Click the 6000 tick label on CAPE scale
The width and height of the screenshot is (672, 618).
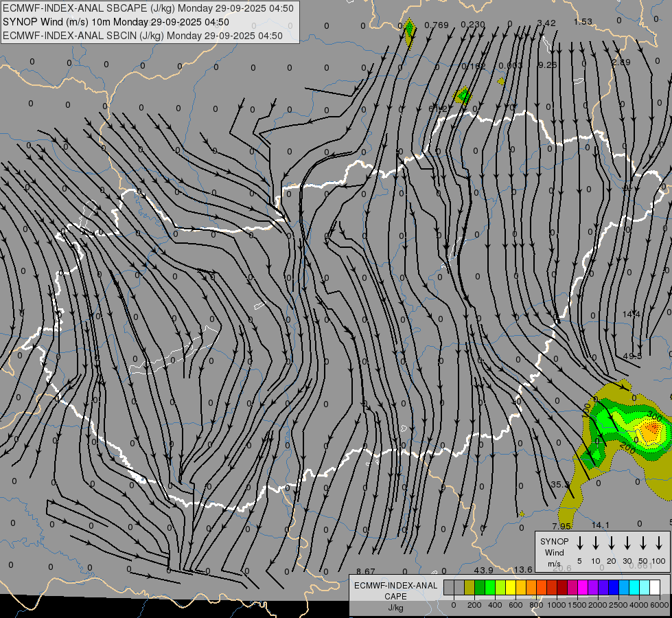click(659, 605)
